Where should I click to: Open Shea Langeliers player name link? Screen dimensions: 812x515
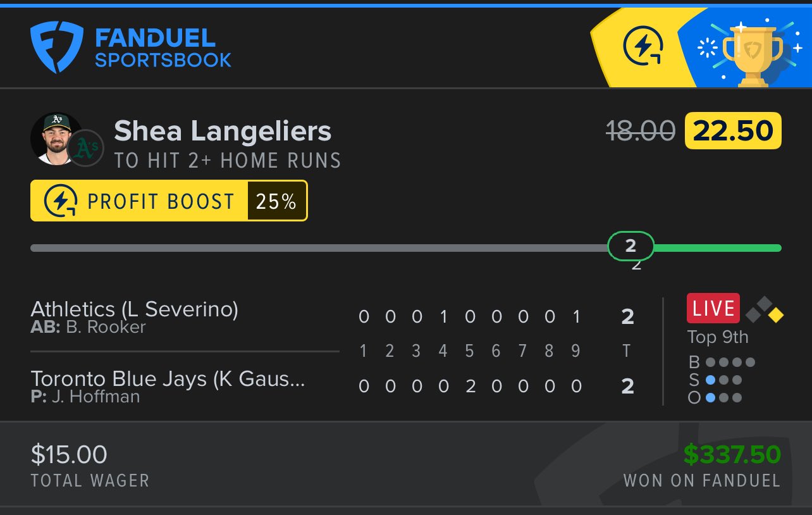coord(223,131)
